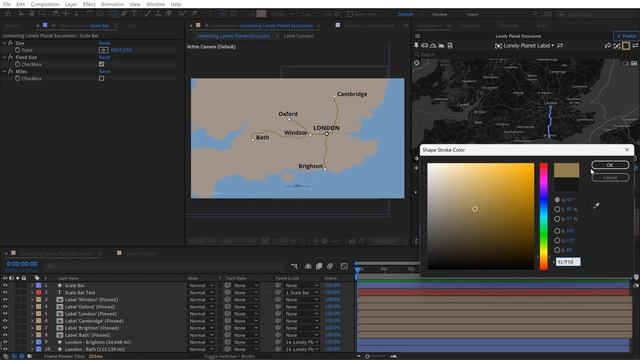Click the tan color square in GEOlayers toolbar
640x360 pixels.
[x=626, y=46]
